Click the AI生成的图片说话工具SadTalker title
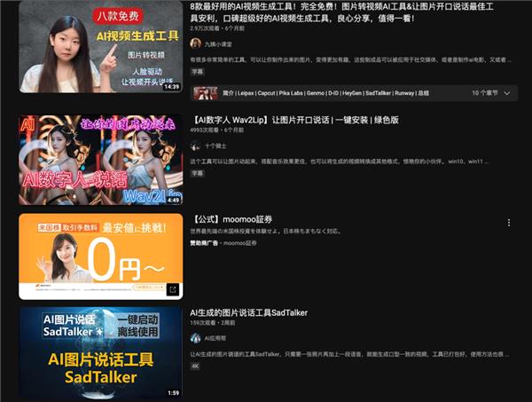The image size is (532, 402). coord(248,312)
